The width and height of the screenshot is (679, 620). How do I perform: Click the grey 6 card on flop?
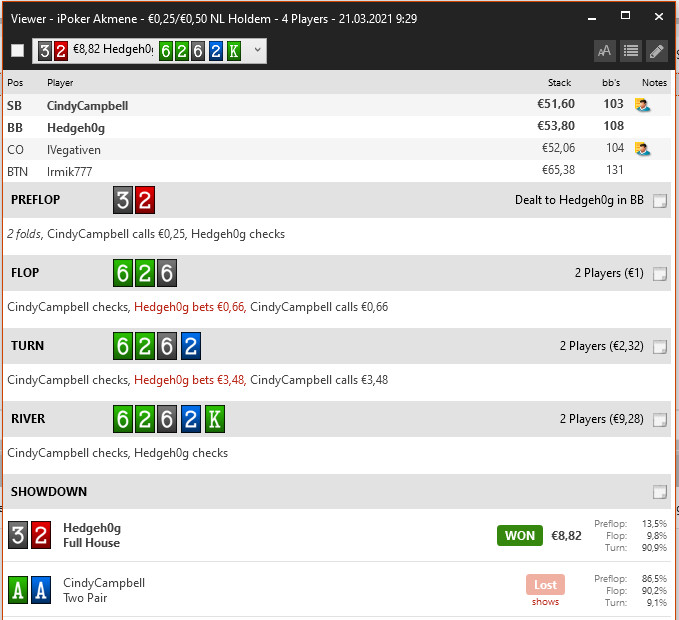pyautogui.click(x=167, y=273)
